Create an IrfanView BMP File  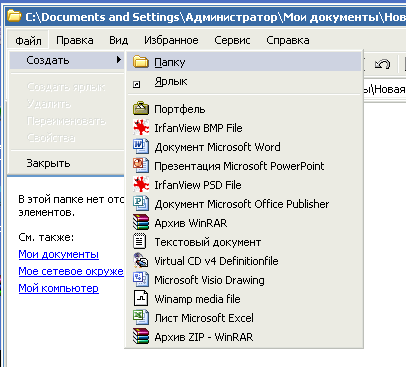pos(244,128)
